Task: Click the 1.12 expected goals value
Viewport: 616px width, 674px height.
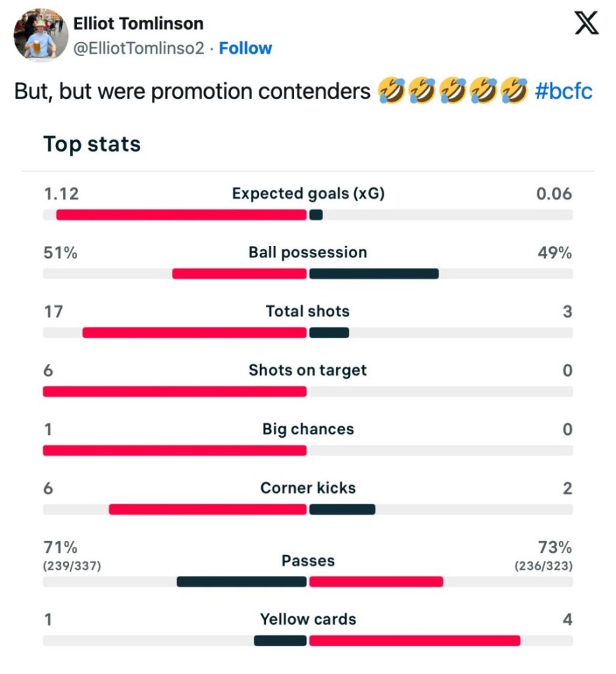Action: tap(61, 194)
